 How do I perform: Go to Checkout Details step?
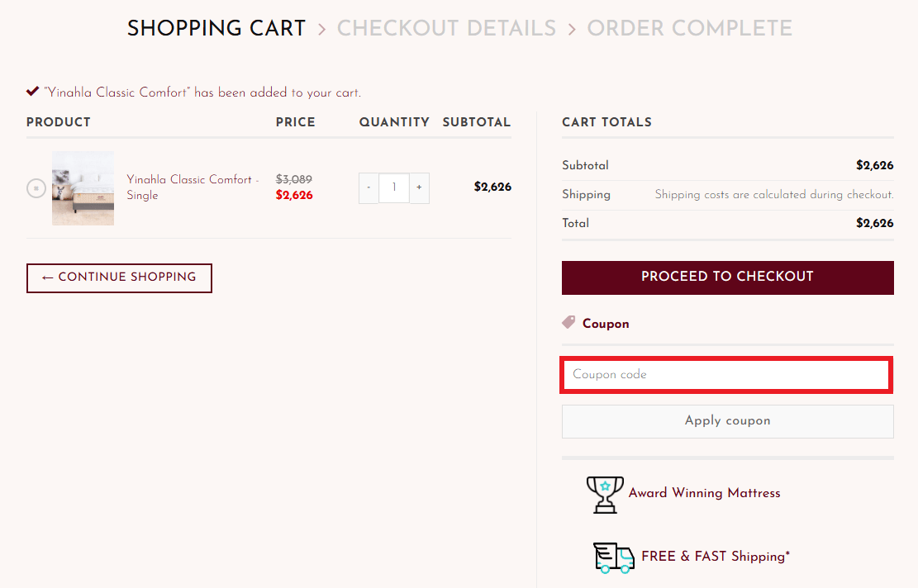pyautogui.click(x=446, y=28)
